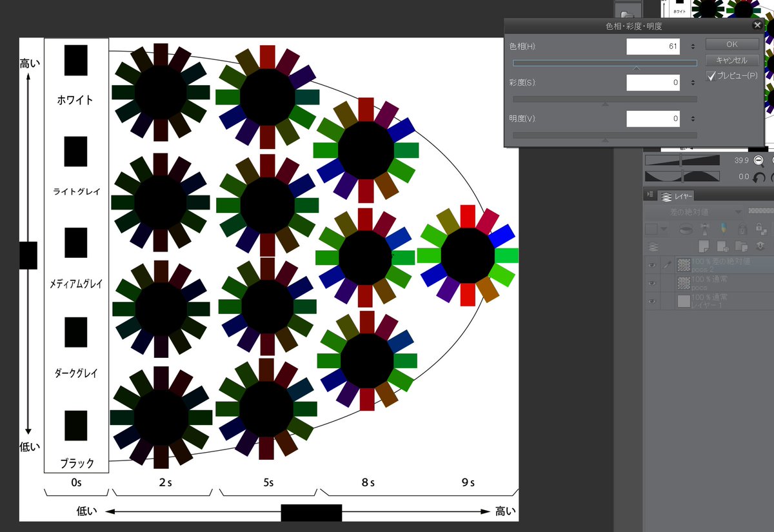Image resolution: width=774 pixels, height=532 pixels.
Task: Click the 5s label below the chart
Action: (x=268, y=482)
